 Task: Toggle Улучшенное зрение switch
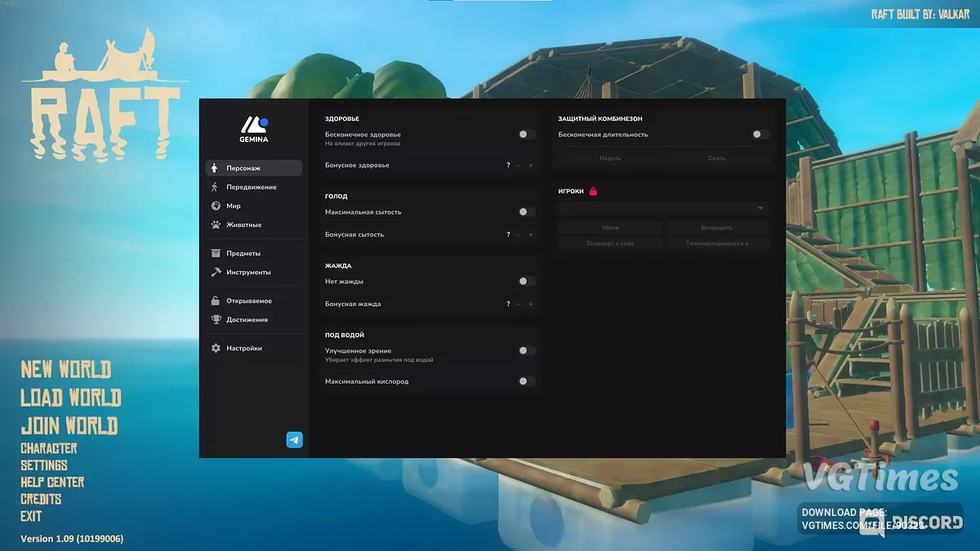527,351
